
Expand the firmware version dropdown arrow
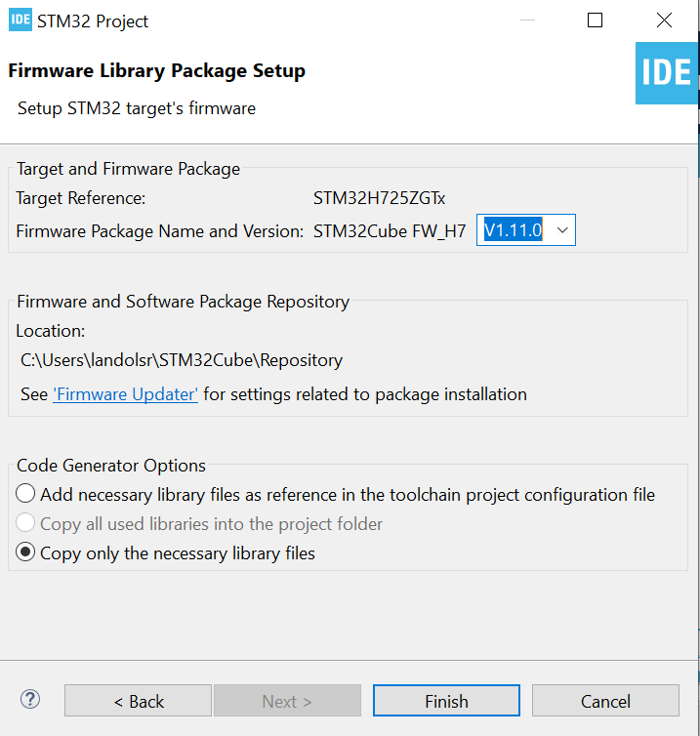560,230
